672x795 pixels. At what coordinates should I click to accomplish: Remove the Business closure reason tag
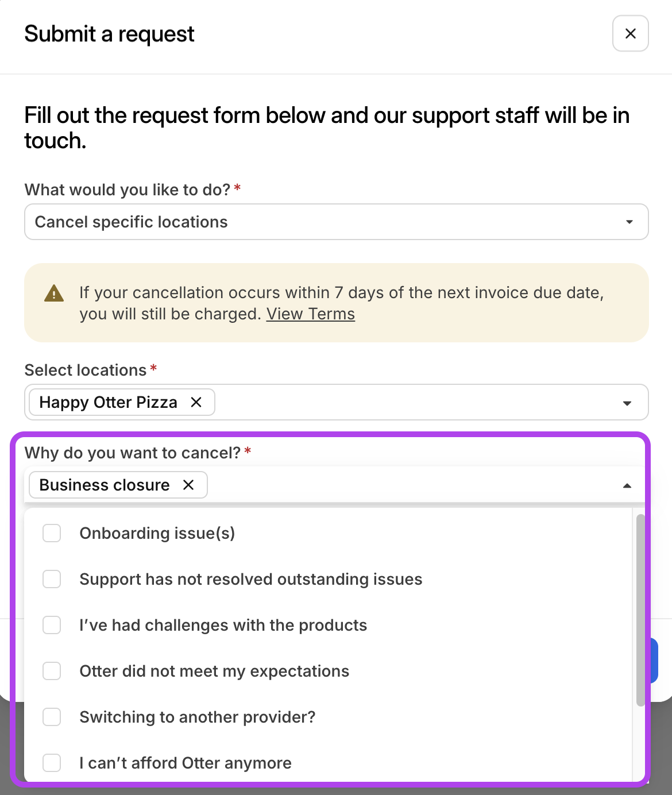(188, 485)
